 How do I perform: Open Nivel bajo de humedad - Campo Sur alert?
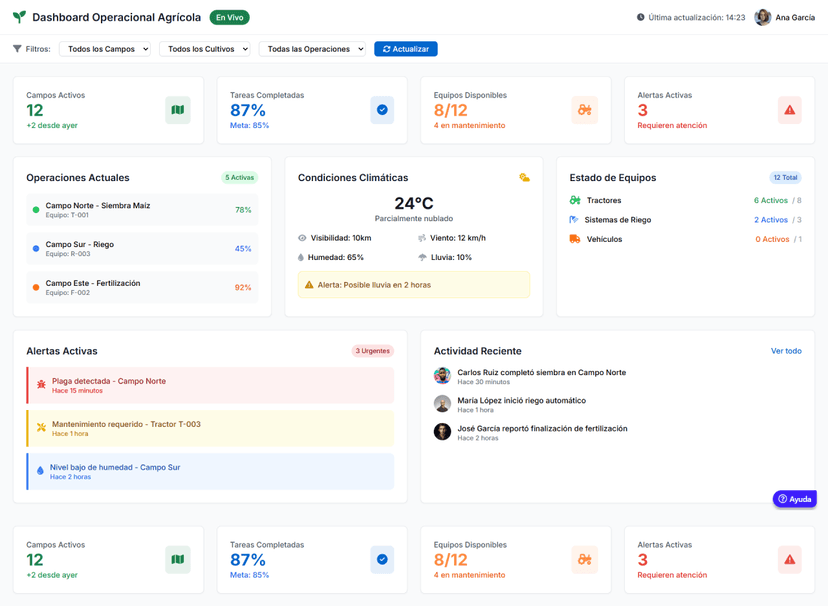point(210,471)
